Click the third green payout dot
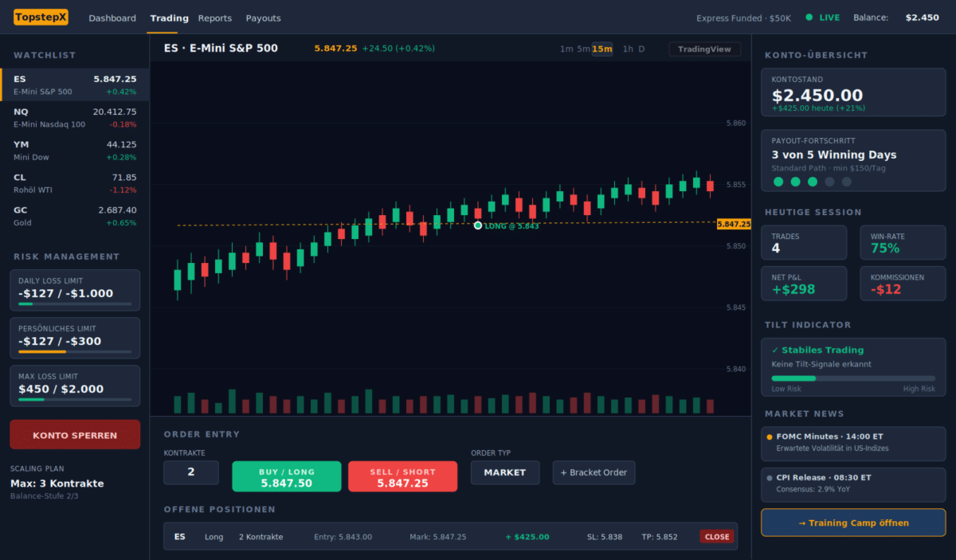The height and width of the screenshot is (560, 956). [x=813, y=182]
